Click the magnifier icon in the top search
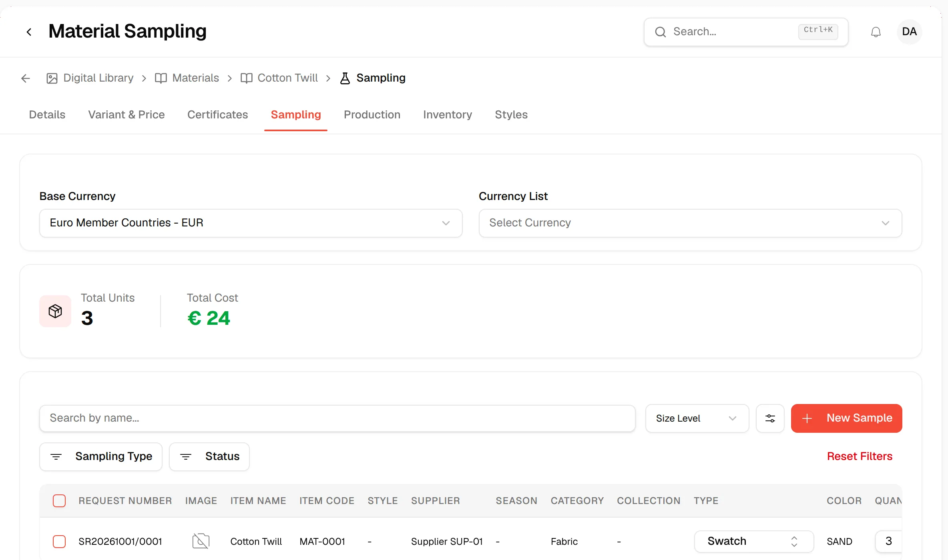Screen dimensions: 948x560 tap(661, 32)
